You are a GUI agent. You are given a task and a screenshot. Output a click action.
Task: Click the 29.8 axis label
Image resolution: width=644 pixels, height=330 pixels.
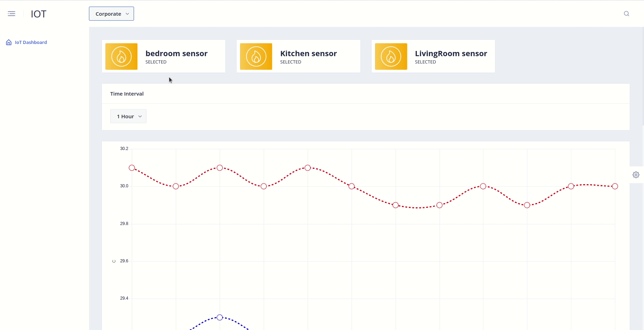[124, 224]
